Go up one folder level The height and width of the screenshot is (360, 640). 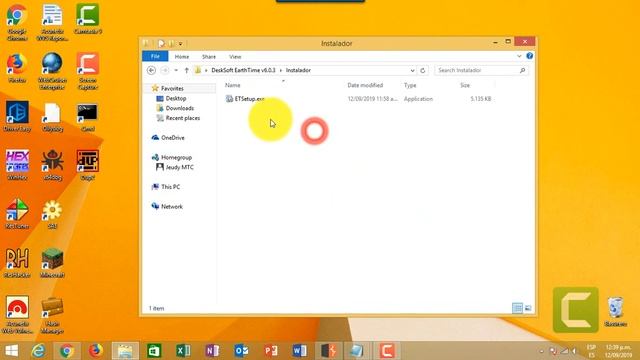[x=186, y=70]
